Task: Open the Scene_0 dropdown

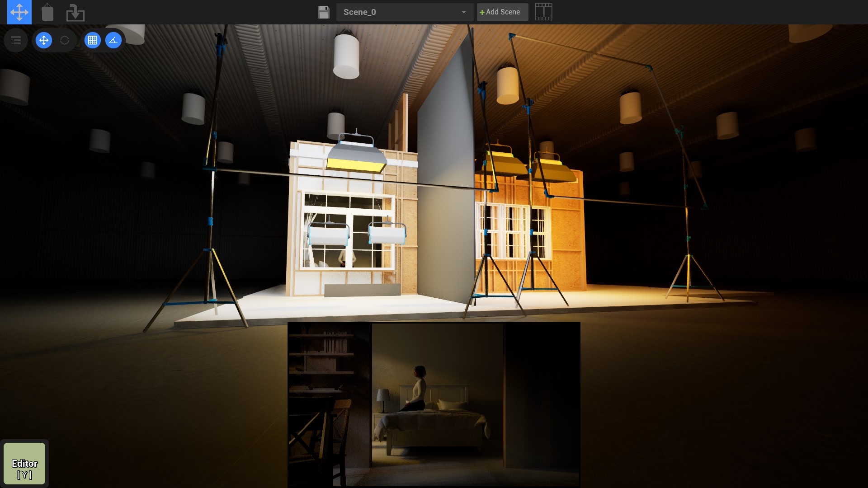Action: pyautogui.click(x=405, y=12)
